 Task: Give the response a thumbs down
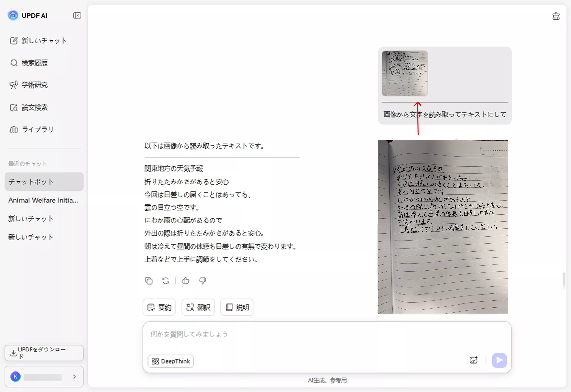click(x=202, y=281)
